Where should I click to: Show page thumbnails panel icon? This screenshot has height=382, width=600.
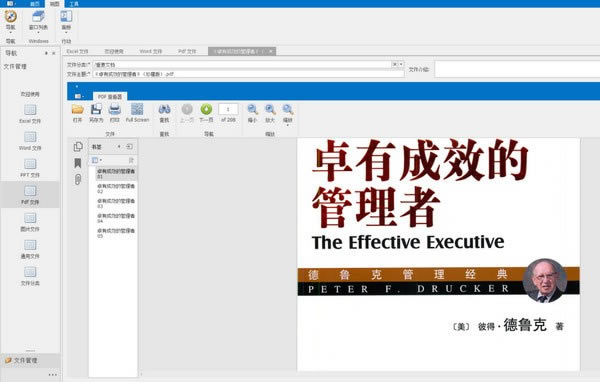(78, 147)
